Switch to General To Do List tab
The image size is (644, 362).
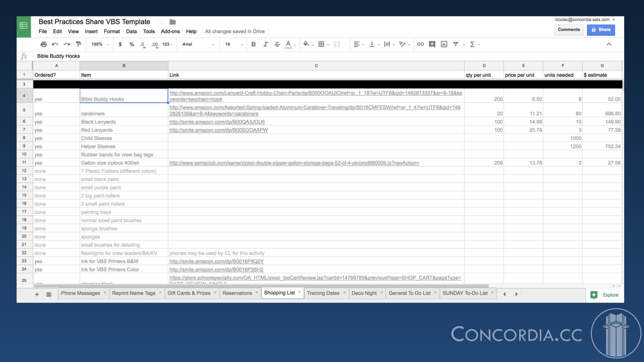click(x=410, y=293)
